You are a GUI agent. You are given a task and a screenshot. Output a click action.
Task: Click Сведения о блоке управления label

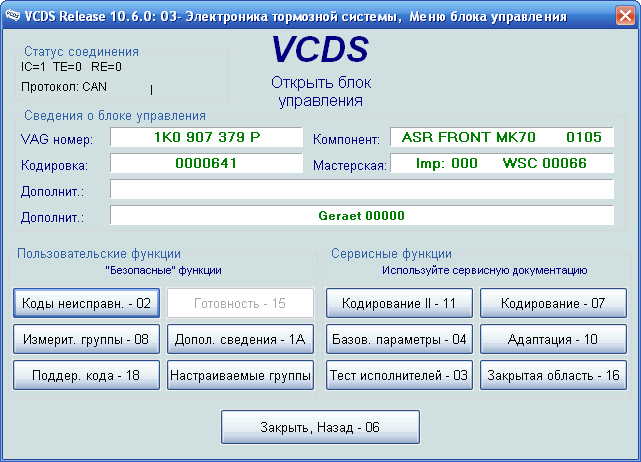click(115, 116)
